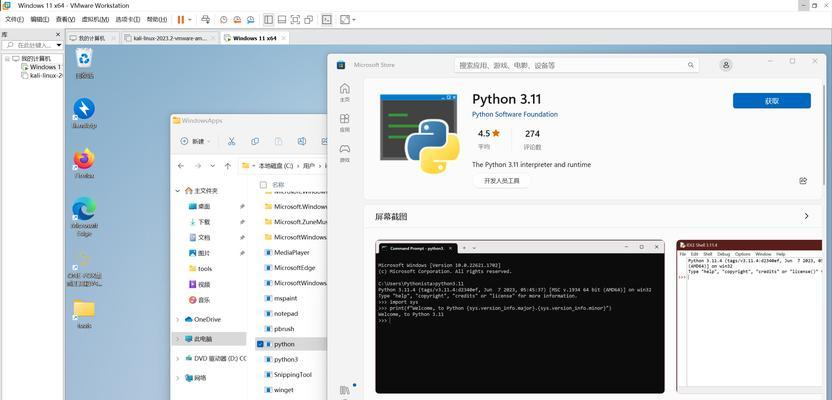This screenshot has width=832, height=400.
Task: Expand the OneDrive node in Explorer
Action: (x=178, y=319)
